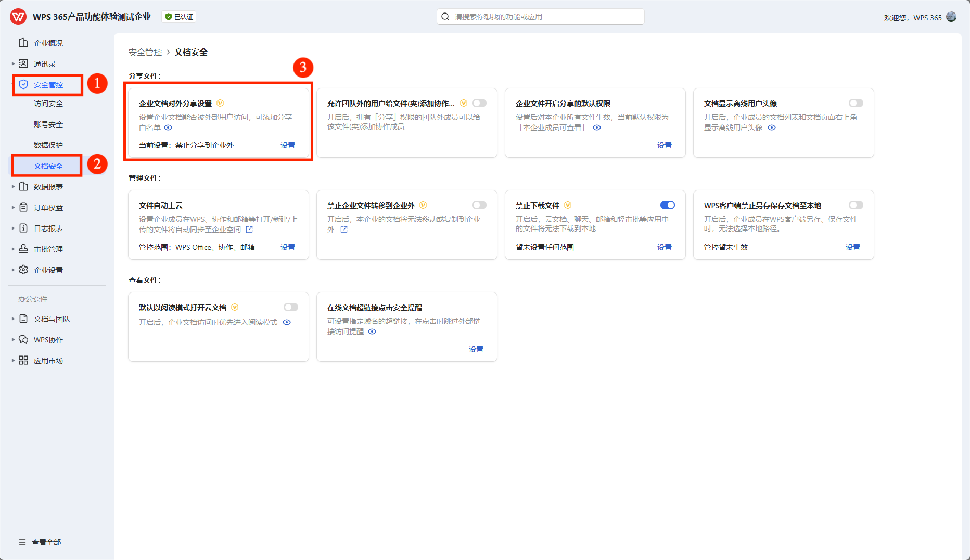Expand 通讯录 tree arrow
This screenshot has width=970, height=560.
point(13,63)
